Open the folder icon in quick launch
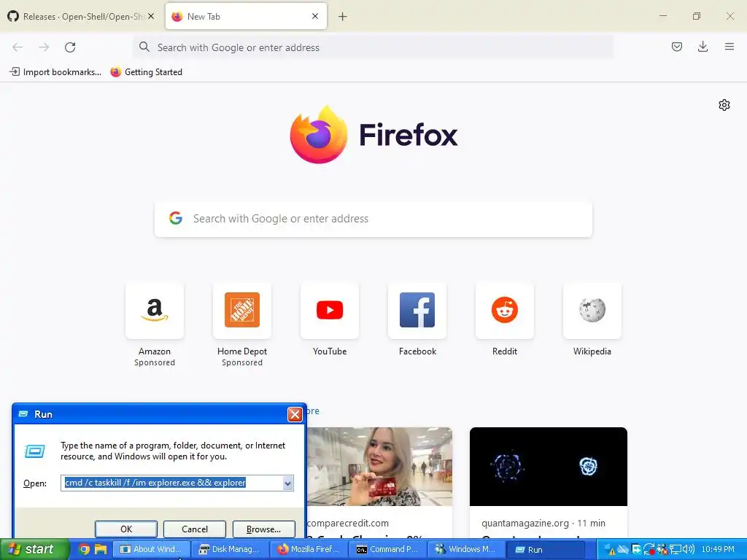This screenshot has width=747, height=560. coord(100,549)
